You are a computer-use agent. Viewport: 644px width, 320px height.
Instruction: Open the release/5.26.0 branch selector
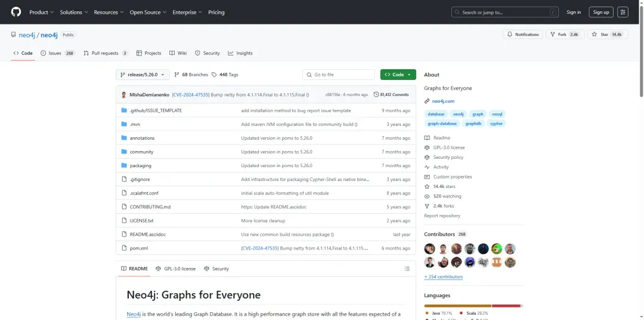[143, 75]
